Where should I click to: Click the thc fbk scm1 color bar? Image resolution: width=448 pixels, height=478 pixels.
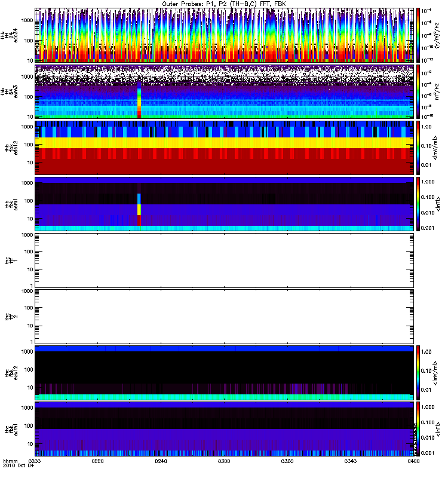coord(418,429)
